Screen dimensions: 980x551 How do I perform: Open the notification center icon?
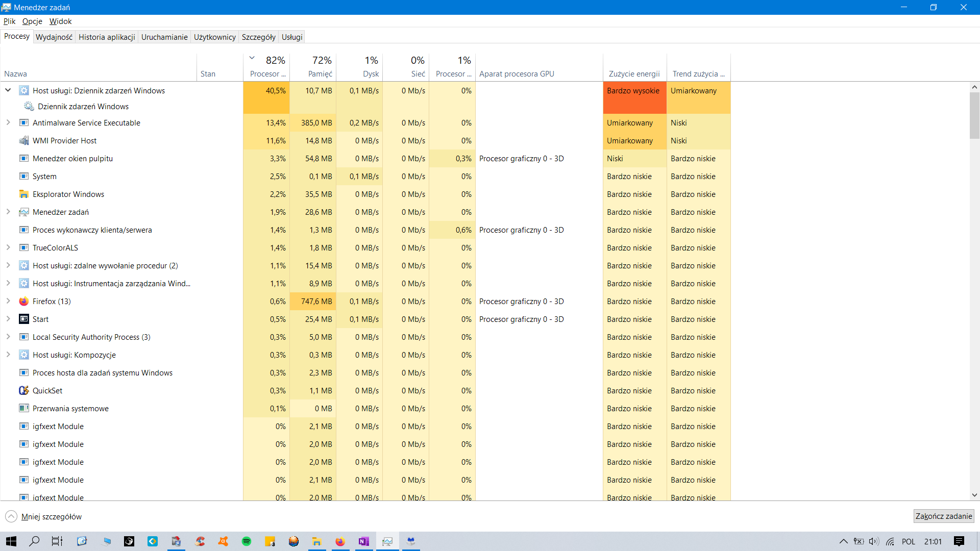point(959,541)
